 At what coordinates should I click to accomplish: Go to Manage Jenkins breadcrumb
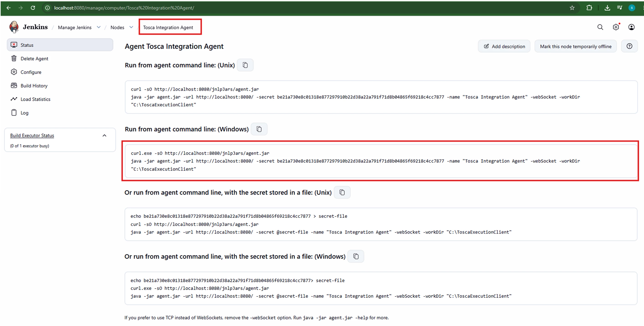coord(75,28)
